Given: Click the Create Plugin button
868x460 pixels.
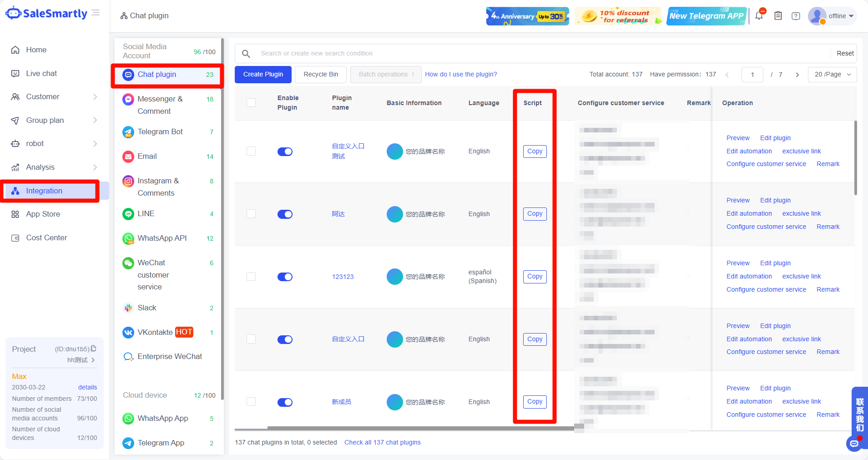Looking at the screenshot, I should (263, 74).
